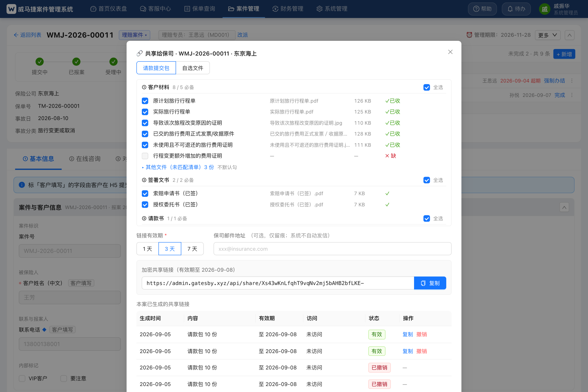Click 强制办结 link
The width and height of the screenshot is (588, 392).
555,81
